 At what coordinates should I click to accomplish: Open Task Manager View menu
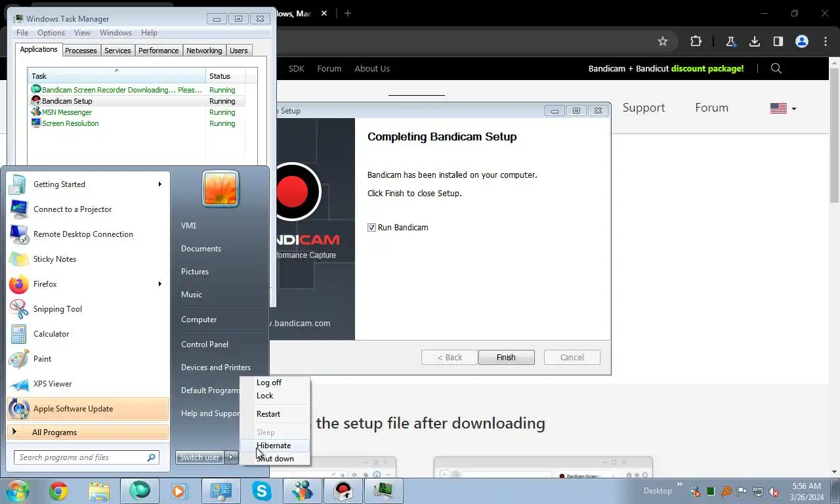pos(82,33)
